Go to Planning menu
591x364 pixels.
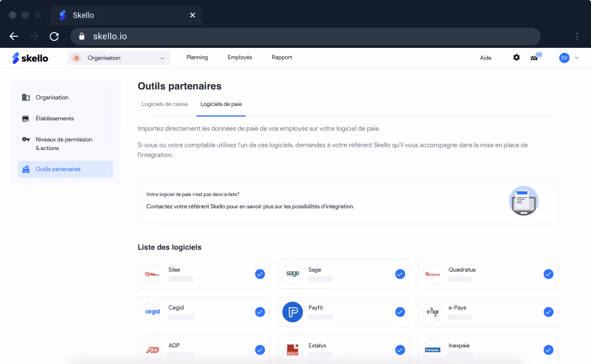click(x=197, y=58)
